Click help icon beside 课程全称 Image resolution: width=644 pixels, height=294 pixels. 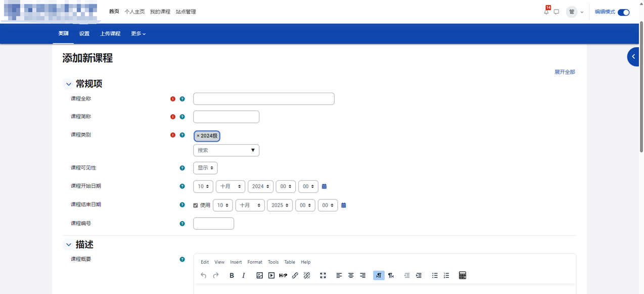tap(182, 99)
